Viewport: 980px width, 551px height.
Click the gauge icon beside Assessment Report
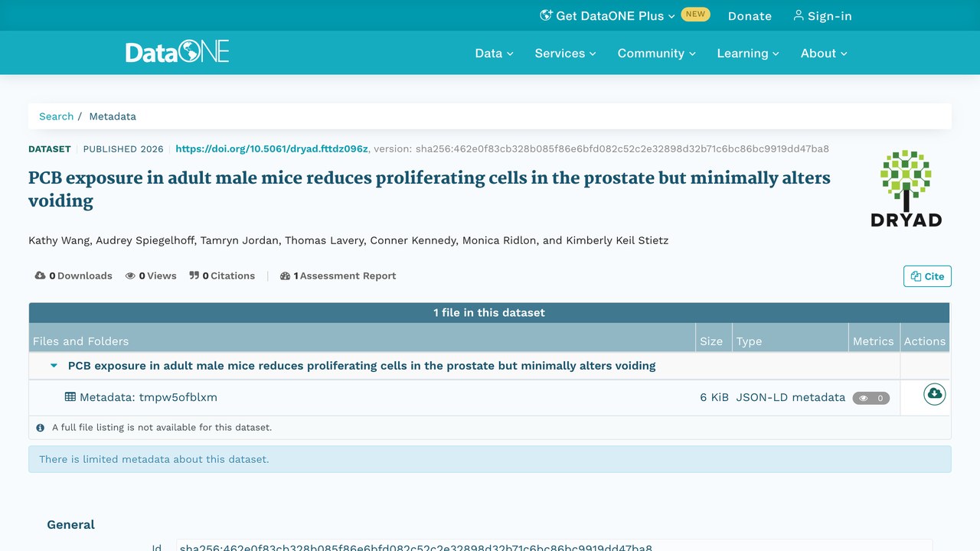(x=286, y=275)
